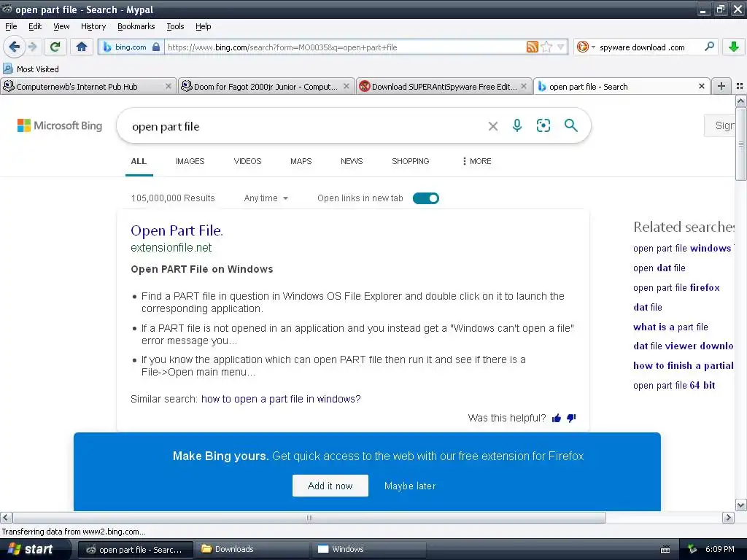Mark answer unhelpful with thumbs down
The image size is (747, 560).
[571, 418]
